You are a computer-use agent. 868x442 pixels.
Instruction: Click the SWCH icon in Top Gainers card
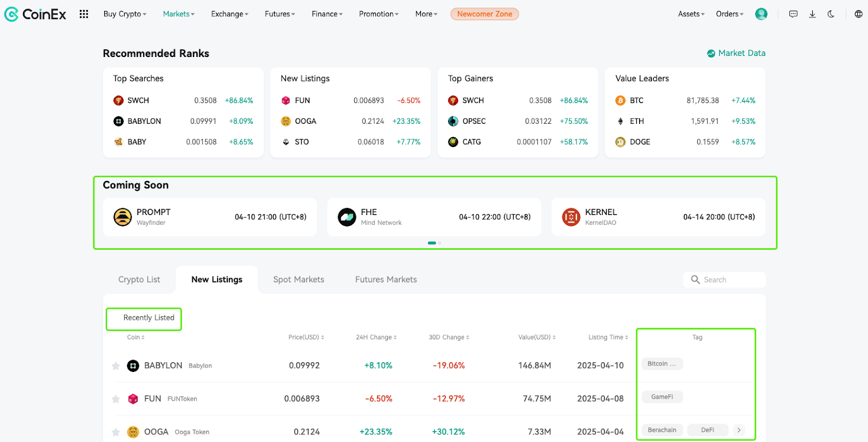pos(453,100)
